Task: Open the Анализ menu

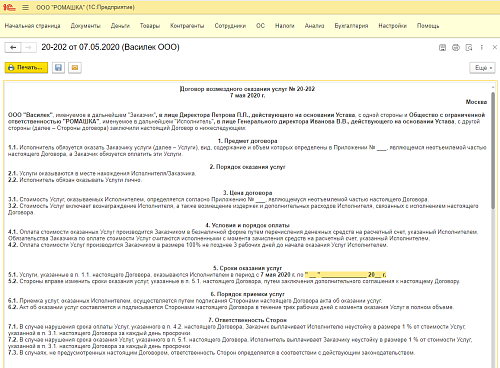Action: click(x=314, y=26)
